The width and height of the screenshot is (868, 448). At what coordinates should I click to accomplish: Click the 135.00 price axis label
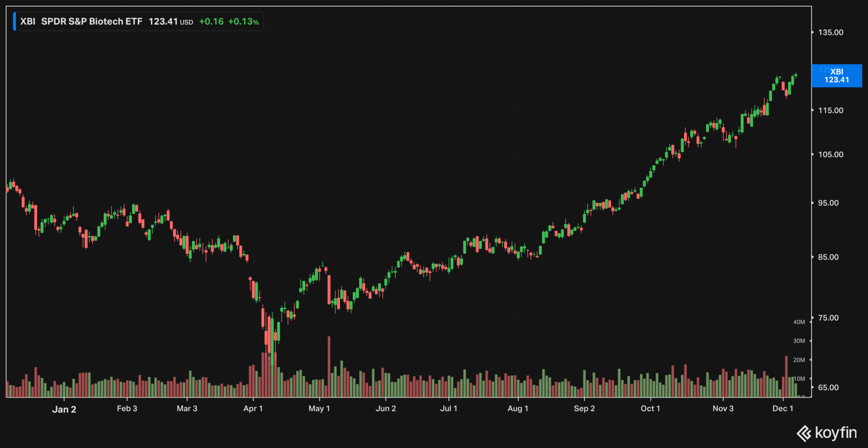pyautogui.click(x=830, y=33)
